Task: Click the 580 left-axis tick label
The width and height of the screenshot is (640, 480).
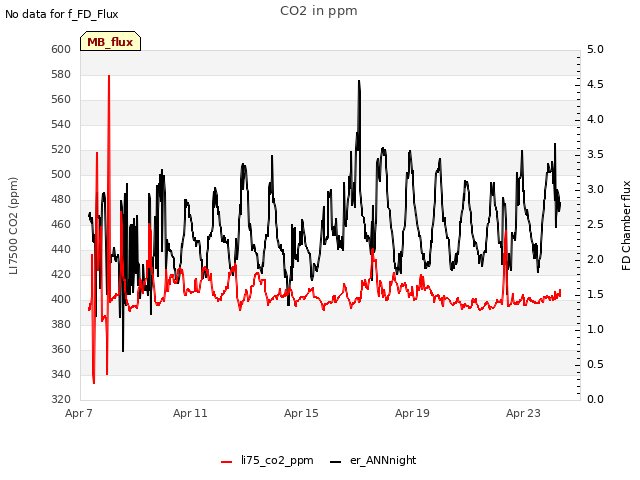Action: pos(61,74)
